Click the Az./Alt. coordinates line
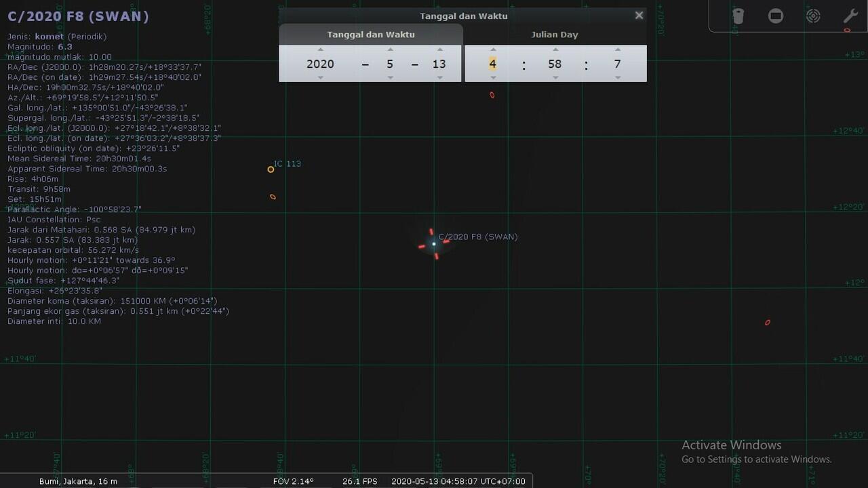Viewport: 868px width, 488px height. pos(83,98)
